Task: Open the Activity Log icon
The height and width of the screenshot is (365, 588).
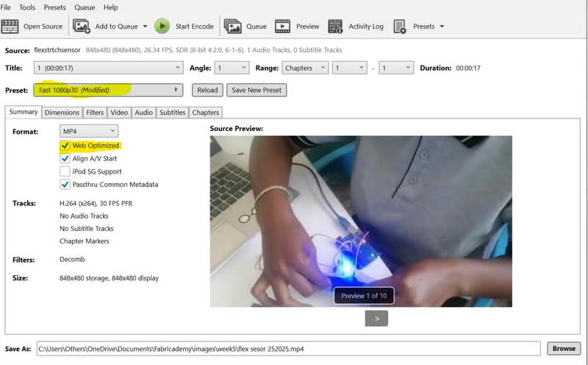Action: pos(336,26)
